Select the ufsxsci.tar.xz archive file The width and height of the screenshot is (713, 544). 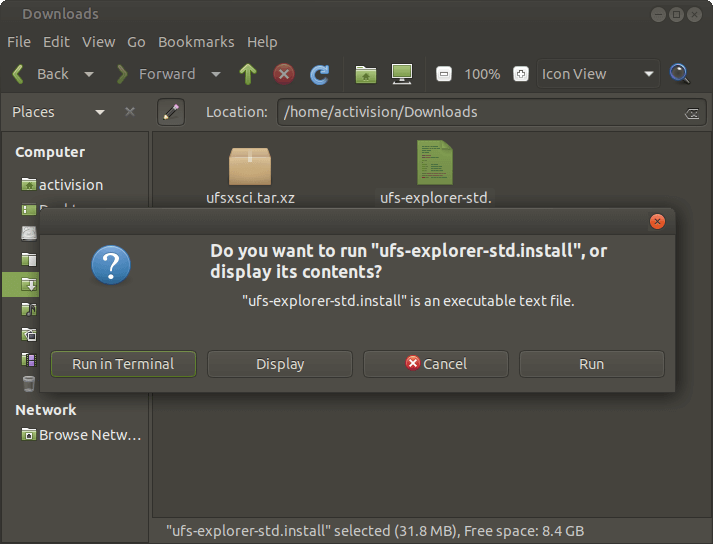coord(250,176)
